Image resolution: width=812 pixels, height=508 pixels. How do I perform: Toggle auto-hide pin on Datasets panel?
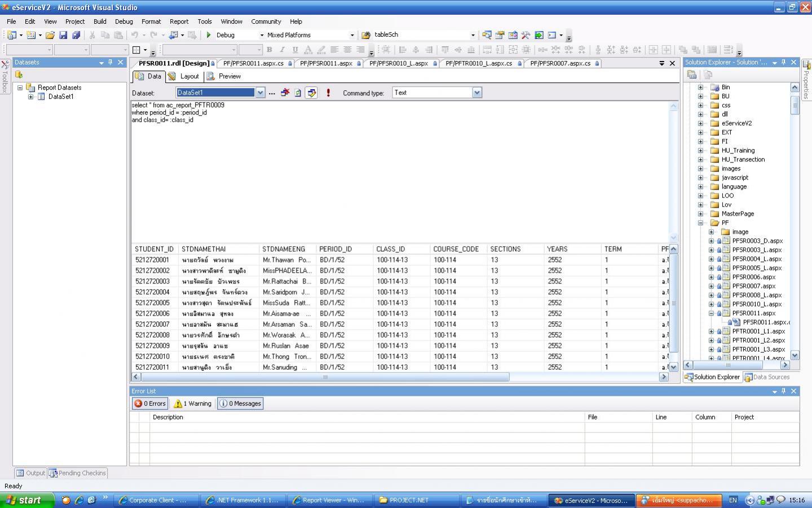point(111,63)
